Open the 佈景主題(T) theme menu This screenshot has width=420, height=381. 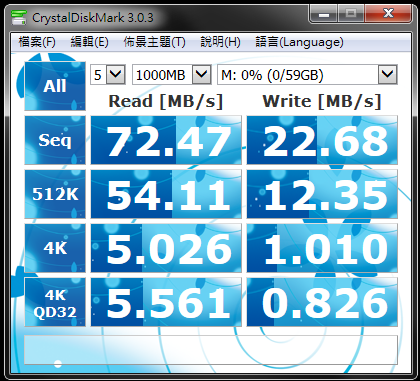pos(154,42)
